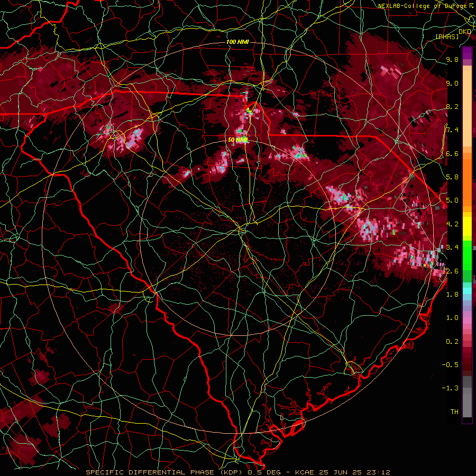Viewport: 476px width, 476px height.
Task: Click the 0.2 scale value
Action: [452, 342]
